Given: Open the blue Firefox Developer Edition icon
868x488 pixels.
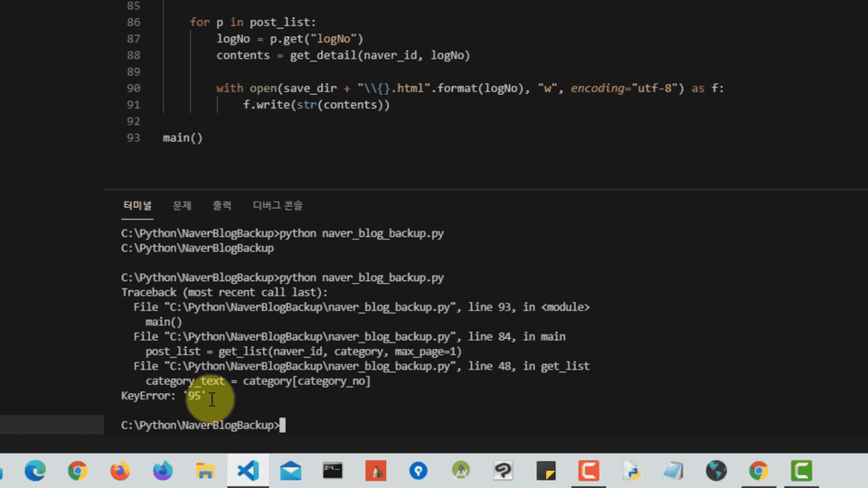Looking at the screenshot, I should 163,470.
